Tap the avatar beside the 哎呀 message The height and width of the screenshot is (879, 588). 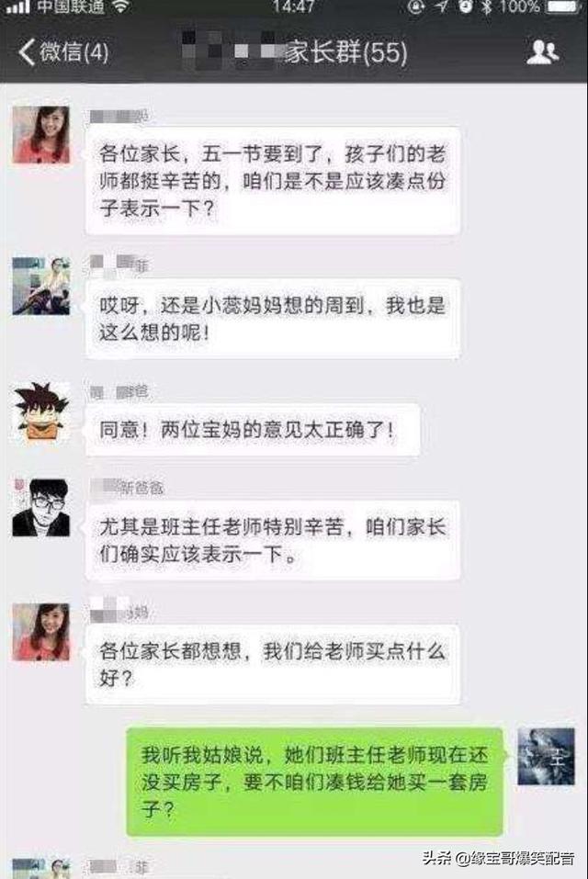41,286
